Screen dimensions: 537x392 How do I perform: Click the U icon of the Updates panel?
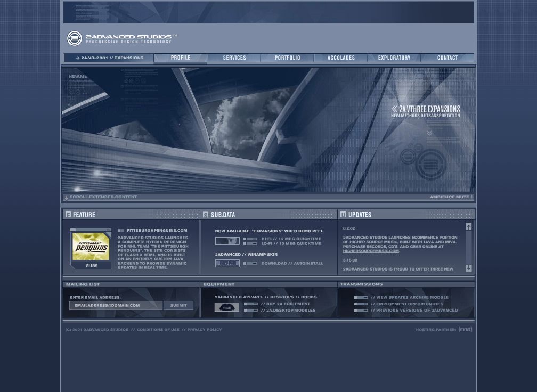343,215
